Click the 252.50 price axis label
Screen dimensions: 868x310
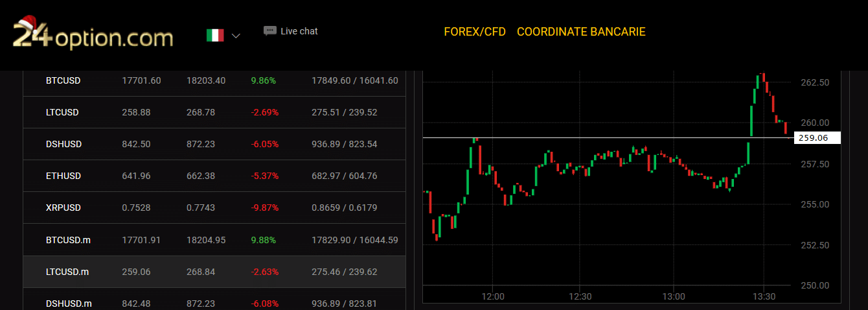815,245
